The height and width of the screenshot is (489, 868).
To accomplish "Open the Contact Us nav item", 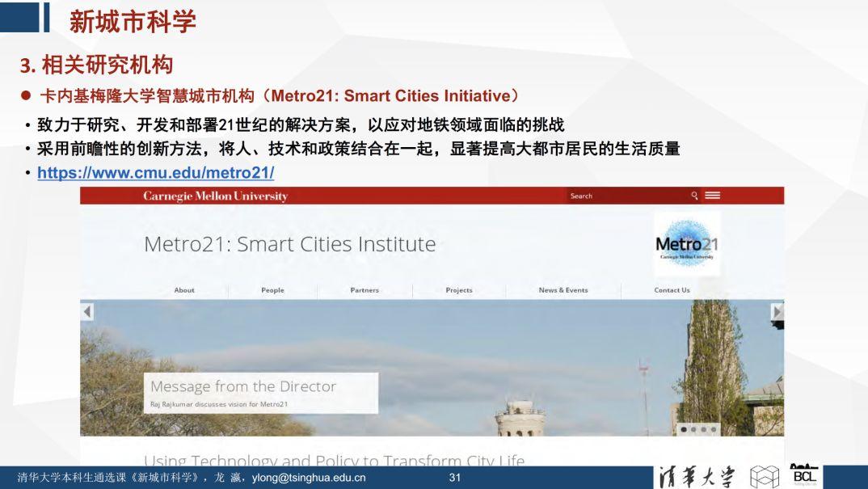I will pyautogui.click(x=672, y=290).
